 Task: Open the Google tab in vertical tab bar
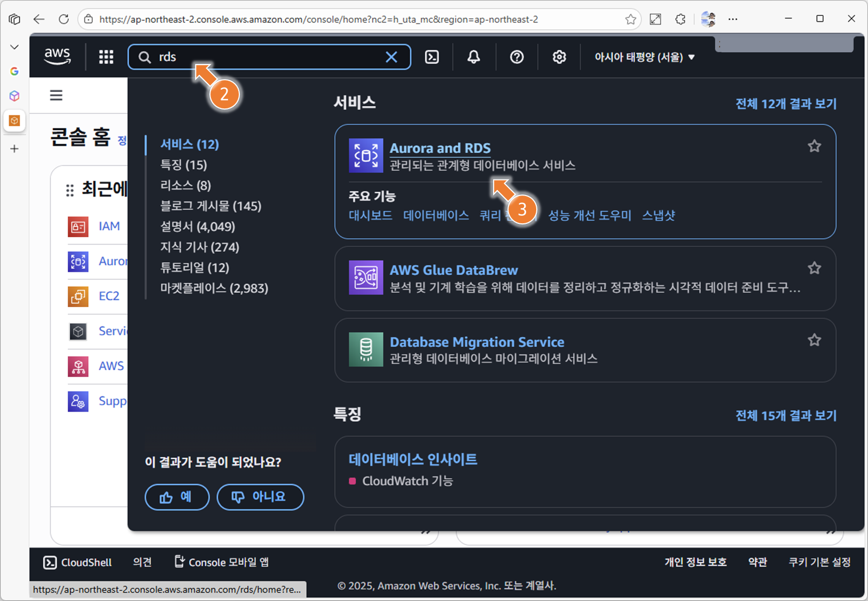(14, 71)
